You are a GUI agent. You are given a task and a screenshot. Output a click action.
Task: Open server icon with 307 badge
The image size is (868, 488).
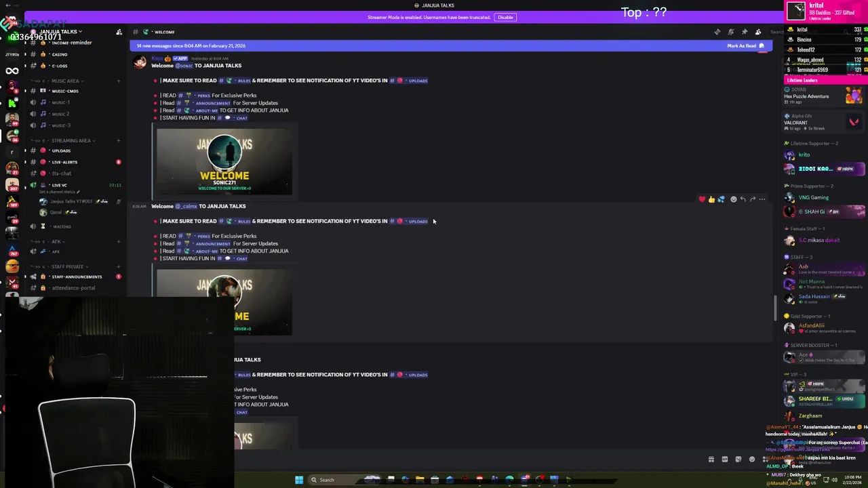pos(12,184)
